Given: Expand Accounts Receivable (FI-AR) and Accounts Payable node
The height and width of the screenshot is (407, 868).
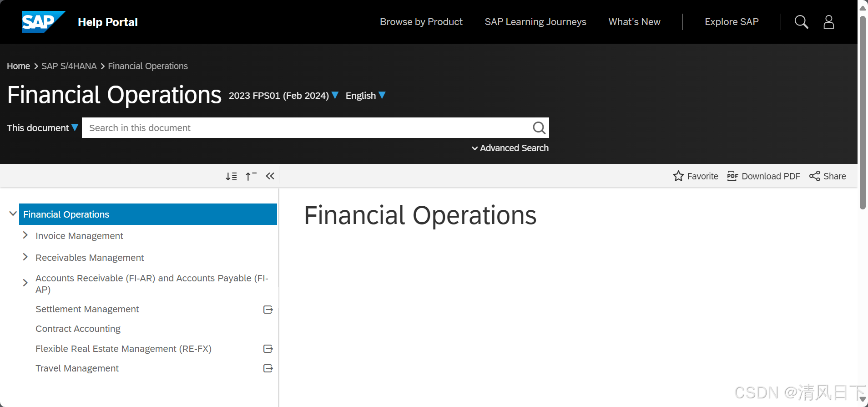Looking at the screenshot, I should point(25,283).
